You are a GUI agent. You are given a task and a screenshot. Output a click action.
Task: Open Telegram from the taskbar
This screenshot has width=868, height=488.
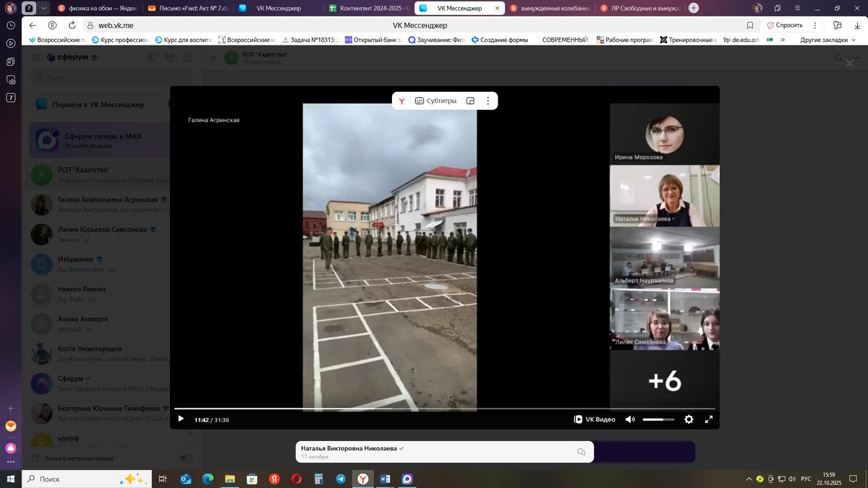click(341, 479)
